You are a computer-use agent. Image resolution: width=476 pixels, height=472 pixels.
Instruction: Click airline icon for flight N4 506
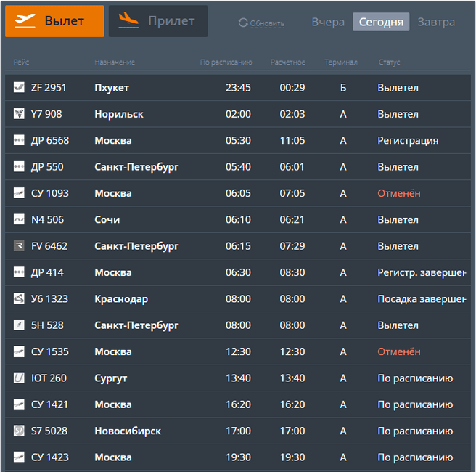coord(19,220)
